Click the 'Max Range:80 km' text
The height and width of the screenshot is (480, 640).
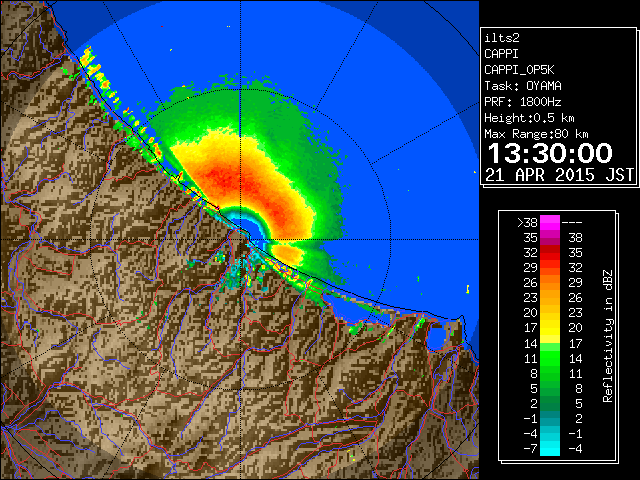[536, 134]
